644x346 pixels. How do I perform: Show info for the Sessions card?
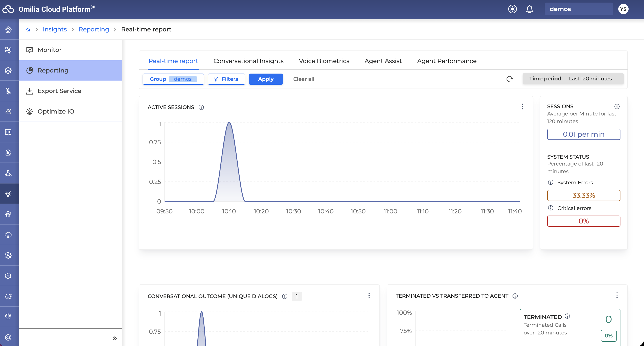[617, 106]
